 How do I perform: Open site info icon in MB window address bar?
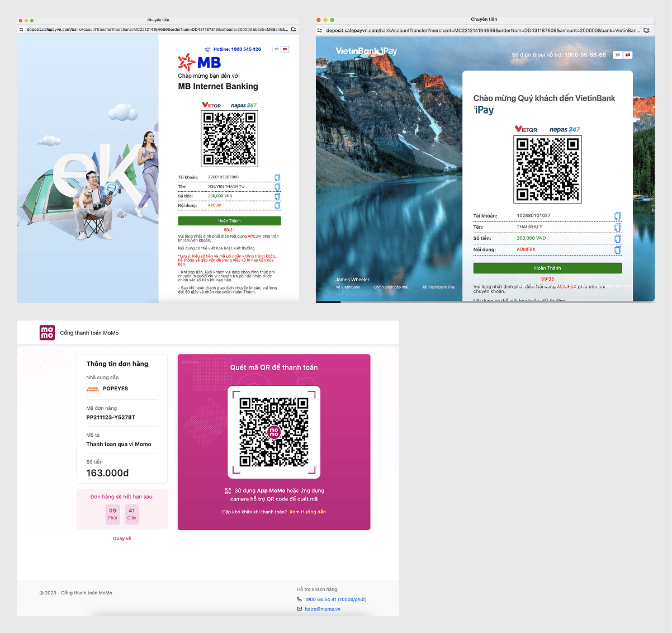click(x=21, y=29)
